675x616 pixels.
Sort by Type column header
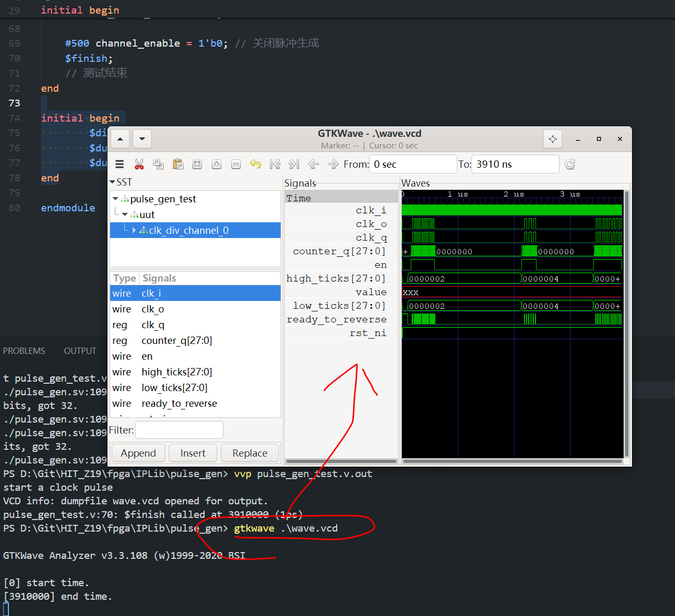coord(125,278)
